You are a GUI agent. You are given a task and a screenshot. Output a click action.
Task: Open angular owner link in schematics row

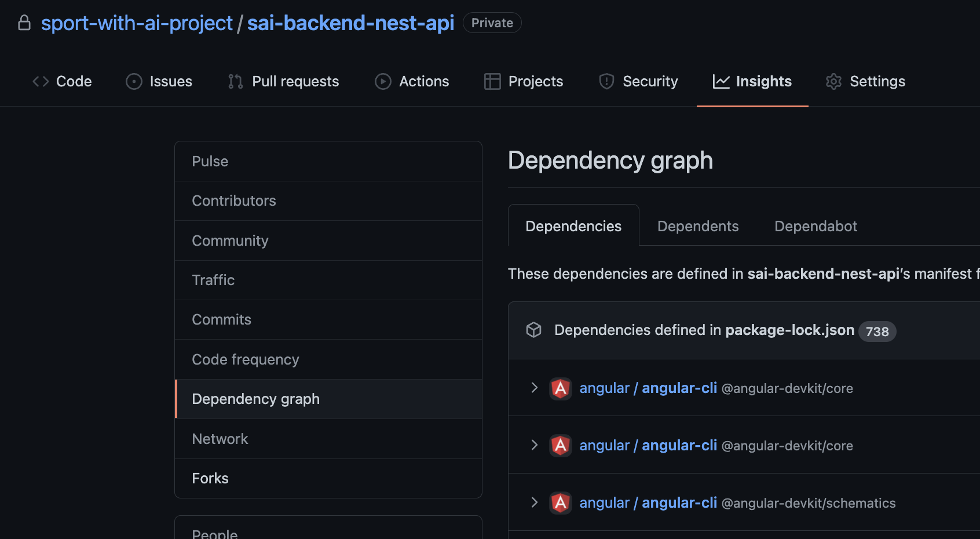[604, 502]
